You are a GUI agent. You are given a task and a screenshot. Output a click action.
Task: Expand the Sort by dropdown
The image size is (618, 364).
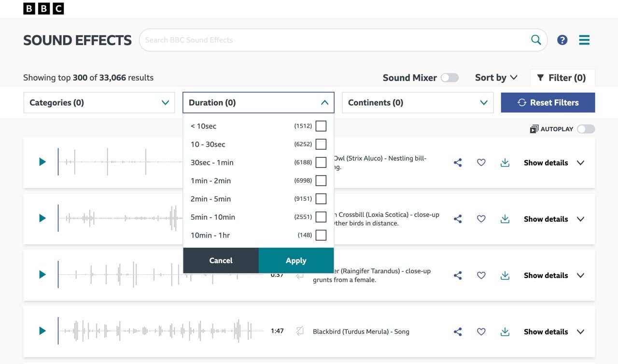click(496, 77)
